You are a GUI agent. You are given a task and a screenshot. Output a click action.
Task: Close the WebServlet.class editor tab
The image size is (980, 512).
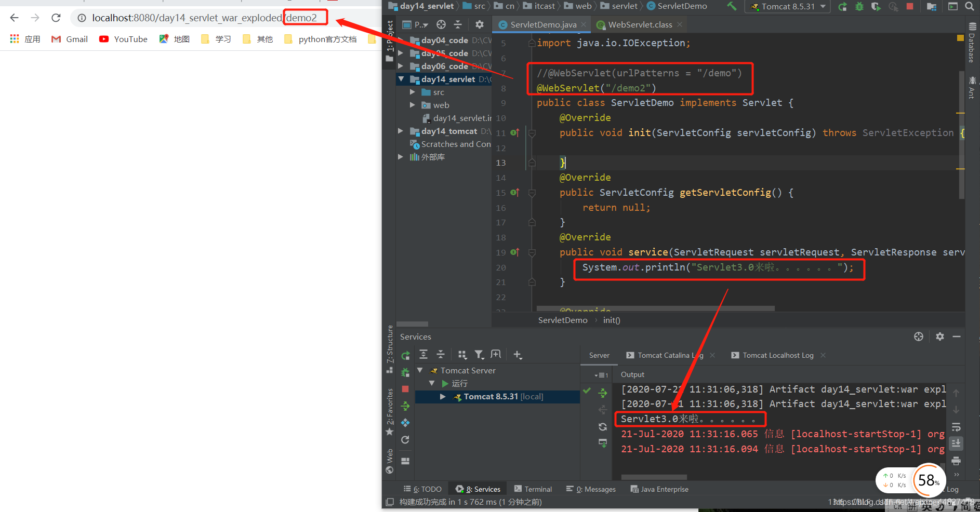pyautogui.click(x=680, y=24)
